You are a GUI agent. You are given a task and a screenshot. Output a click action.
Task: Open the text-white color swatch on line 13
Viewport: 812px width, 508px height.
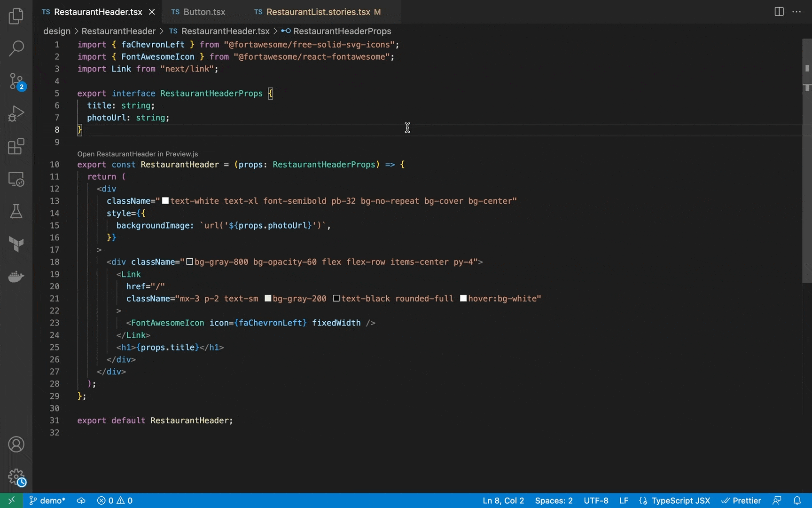pyautogui.click(x=165, y=201)
